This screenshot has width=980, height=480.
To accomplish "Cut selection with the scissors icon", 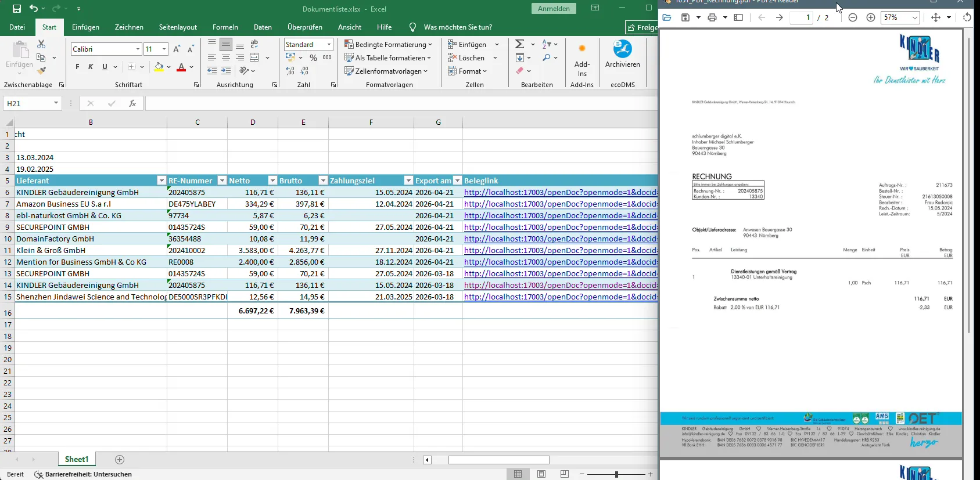I will pos(41,44).
